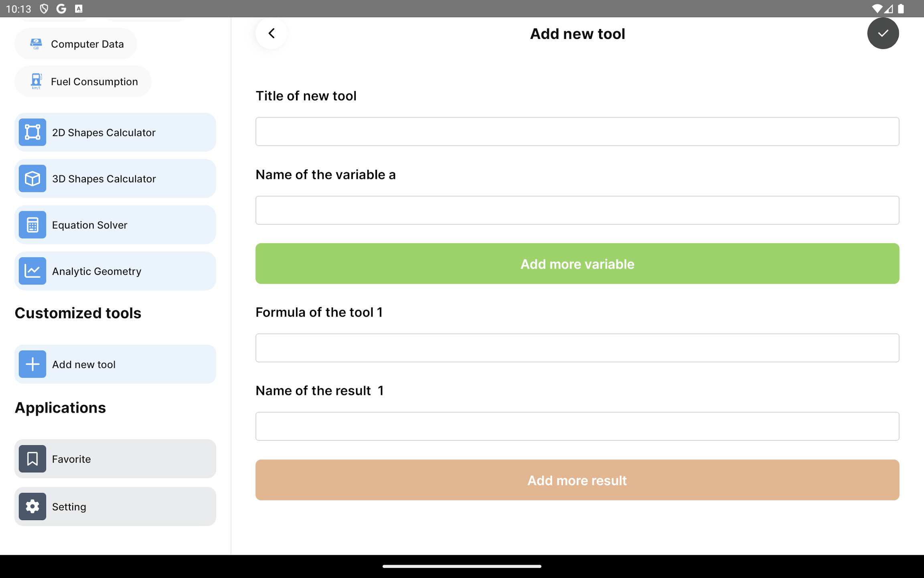924x578 pixels.
Task: Select the Analytic Geometry menu item
Action: [x=115, y=271]
